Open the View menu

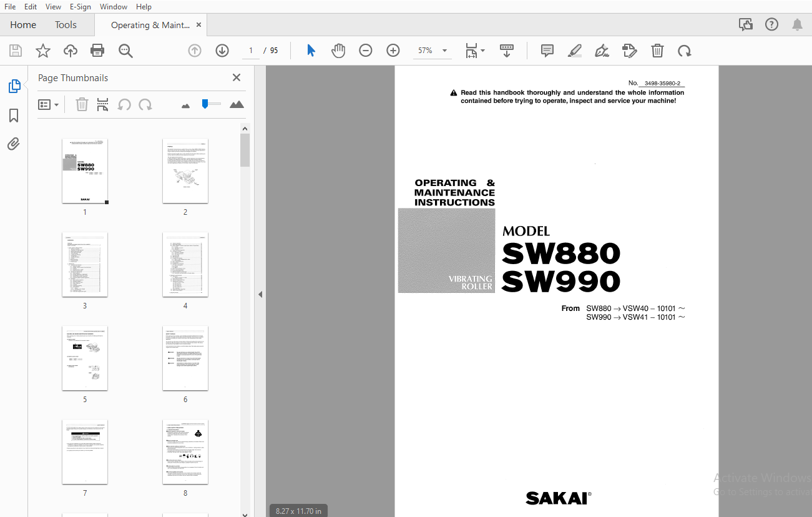tap(53, 7)
